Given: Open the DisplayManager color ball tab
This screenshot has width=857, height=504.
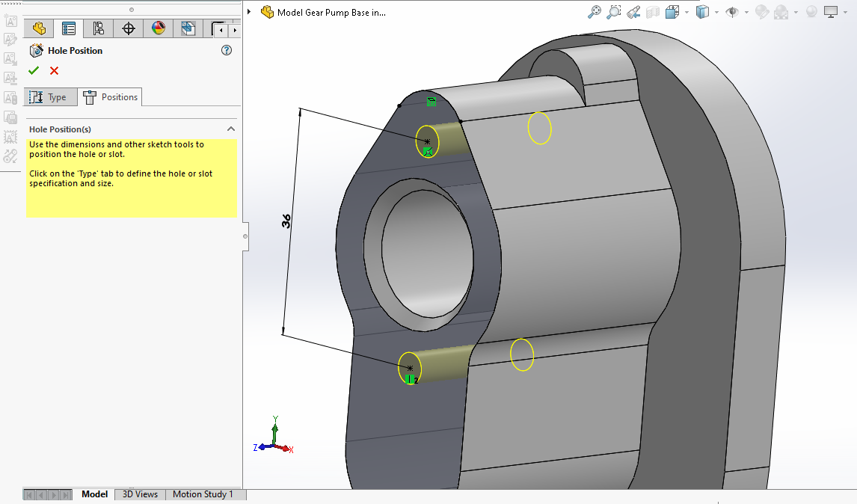Looking at the screenshot, I should [159, 29].
